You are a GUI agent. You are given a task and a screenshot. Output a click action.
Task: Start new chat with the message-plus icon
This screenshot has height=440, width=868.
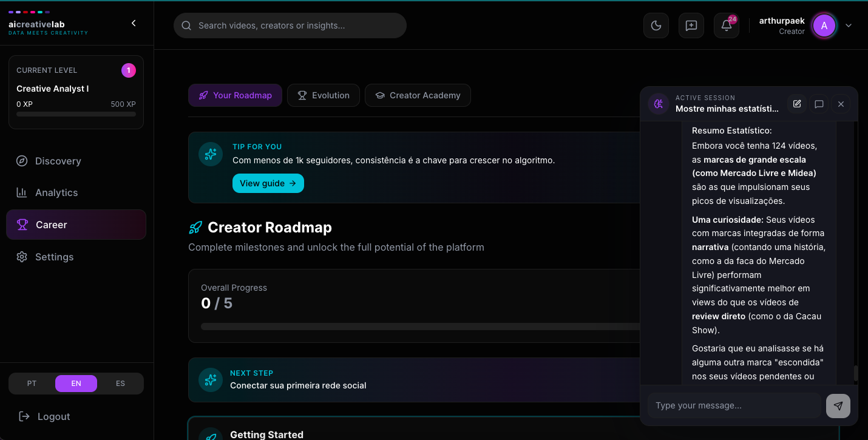(x=691, y=25)
